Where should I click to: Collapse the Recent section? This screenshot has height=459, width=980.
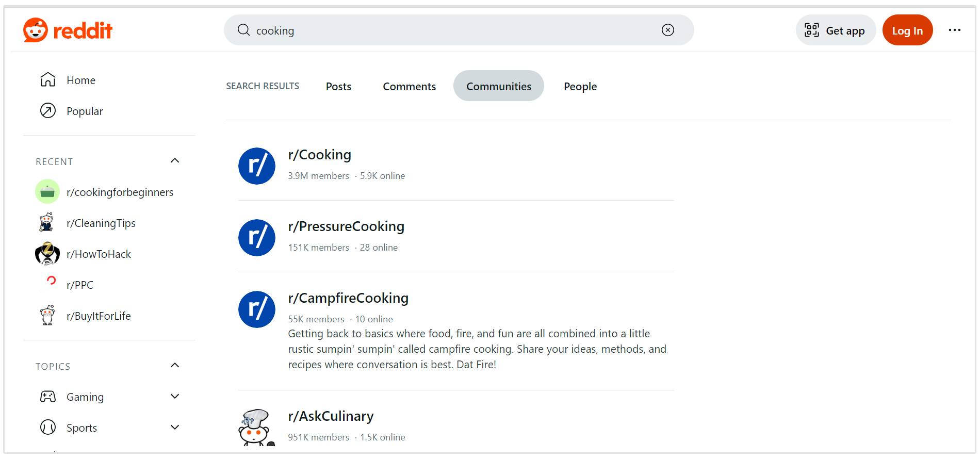pos(175,161)
